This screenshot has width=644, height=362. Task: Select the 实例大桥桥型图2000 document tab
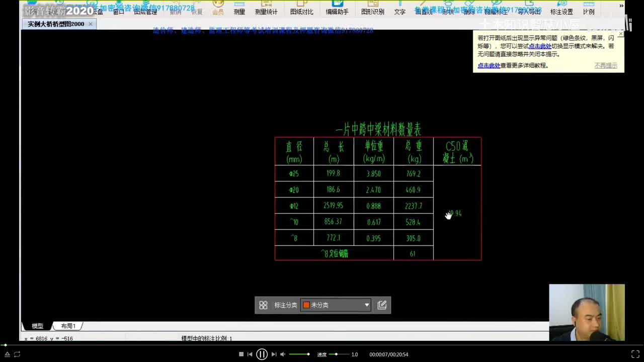(x=59, y=24)
